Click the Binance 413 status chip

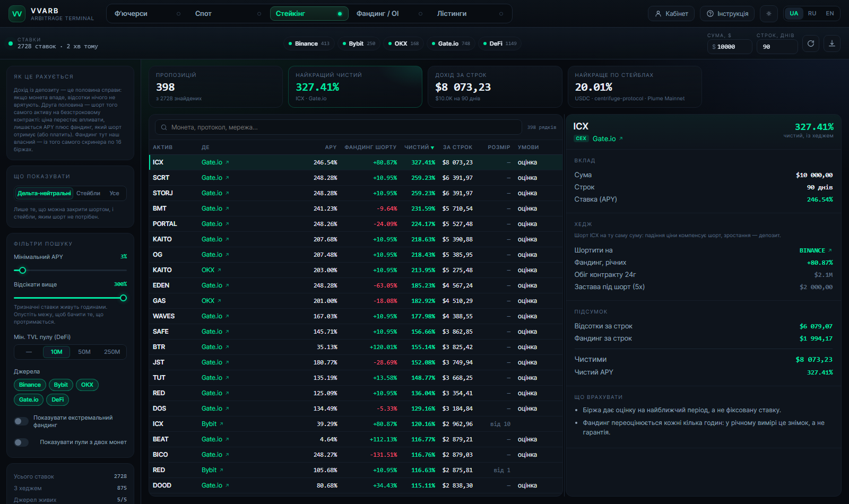[x=309, y=44]
